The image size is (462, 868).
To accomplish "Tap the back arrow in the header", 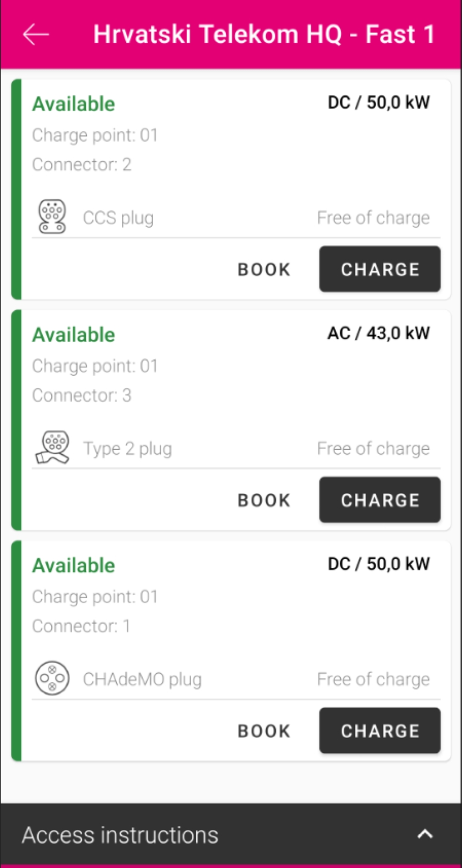I will [36, 35].
